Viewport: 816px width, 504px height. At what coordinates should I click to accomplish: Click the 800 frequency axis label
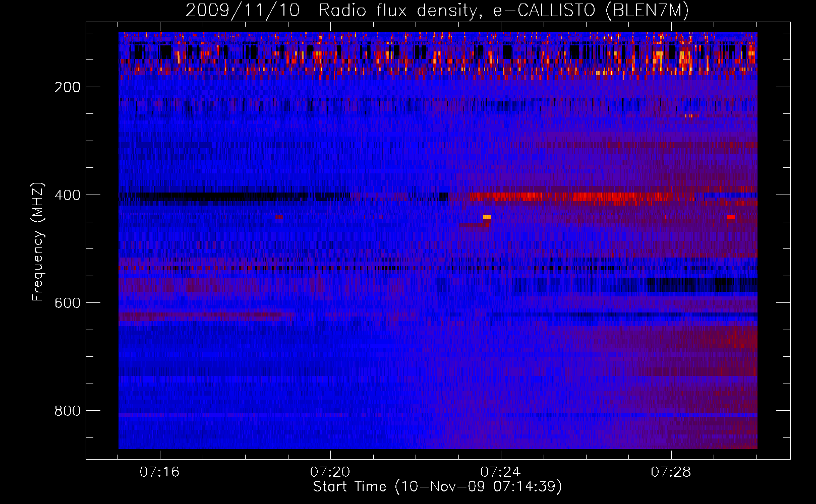(x=68, y=411)
